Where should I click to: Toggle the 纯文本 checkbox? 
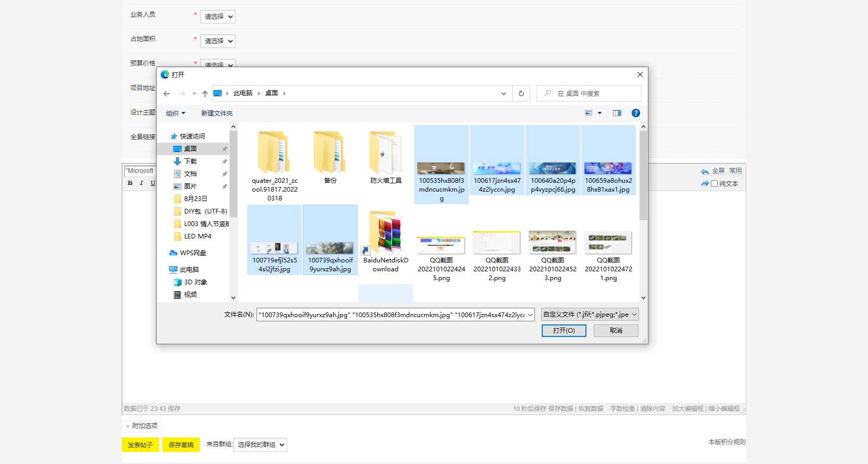coord(714,184)
